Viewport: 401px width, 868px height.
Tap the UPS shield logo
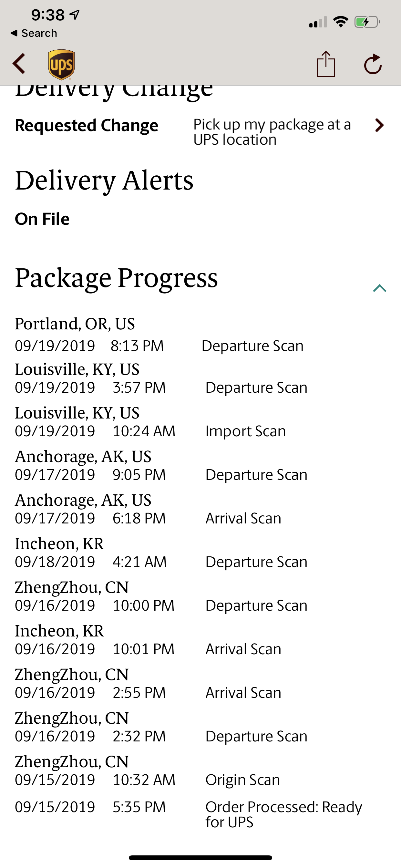point(61,64)
